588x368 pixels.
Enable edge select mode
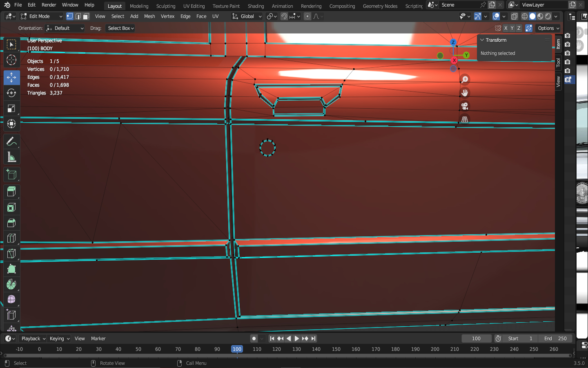78,16
